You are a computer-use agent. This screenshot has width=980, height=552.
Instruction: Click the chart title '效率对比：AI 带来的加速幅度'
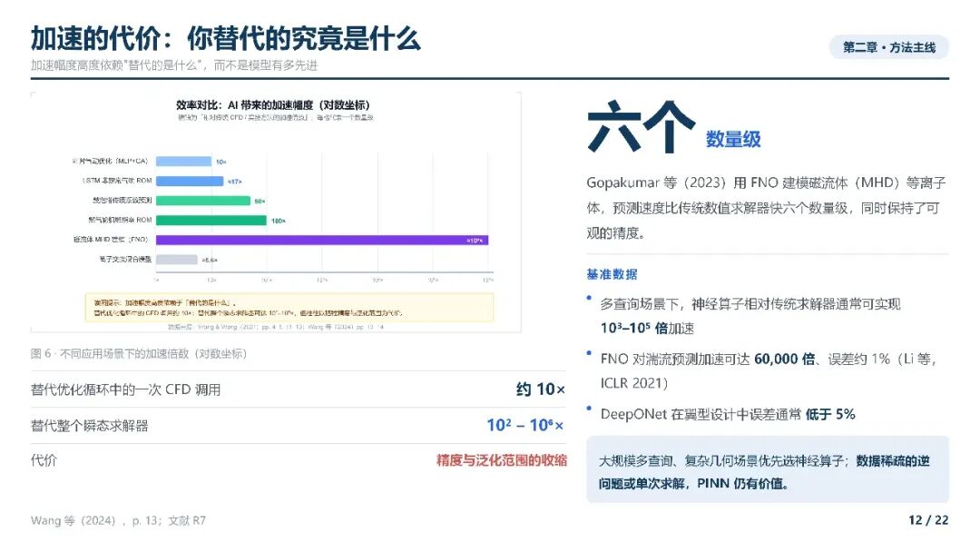click(x=272, y=105)
